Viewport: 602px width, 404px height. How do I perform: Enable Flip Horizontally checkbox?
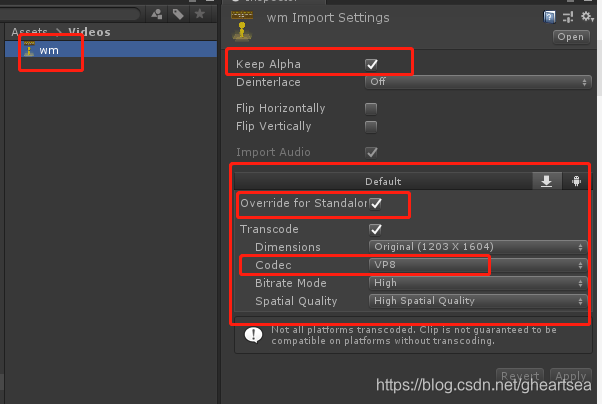(371, 109)
